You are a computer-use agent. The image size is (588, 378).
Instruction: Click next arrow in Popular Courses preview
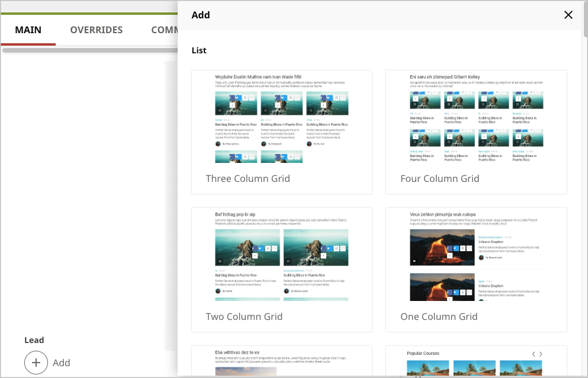pyautogui.click(x=541, y=354)
